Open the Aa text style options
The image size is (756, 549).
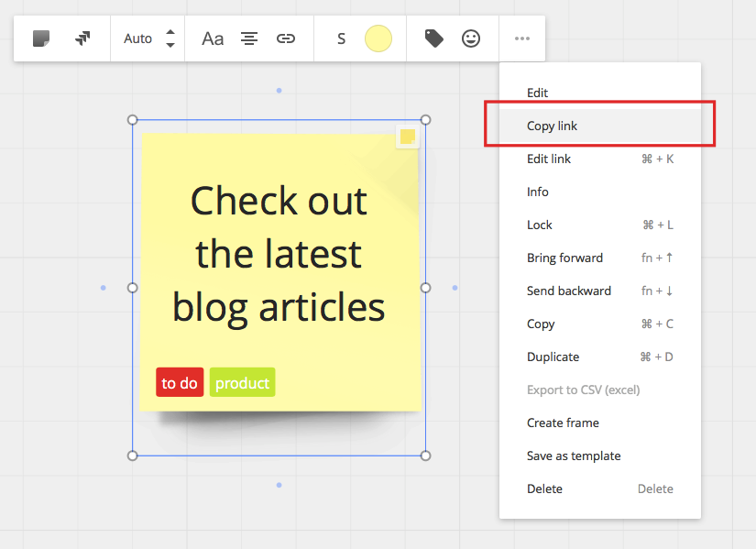click(213, 38)
